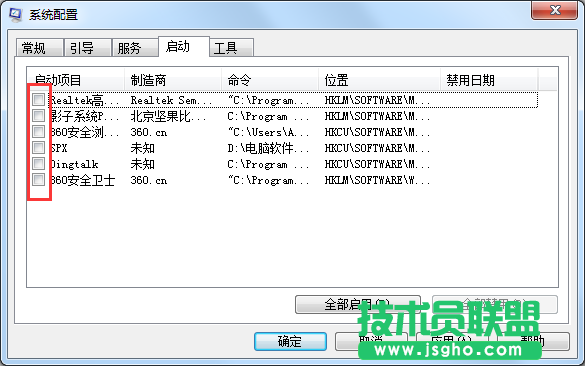The height and width of the screenshot is (366, 585).
Task: Click the 360安全浏览器 row's 360.cn cell
Action: click(148, 132)
